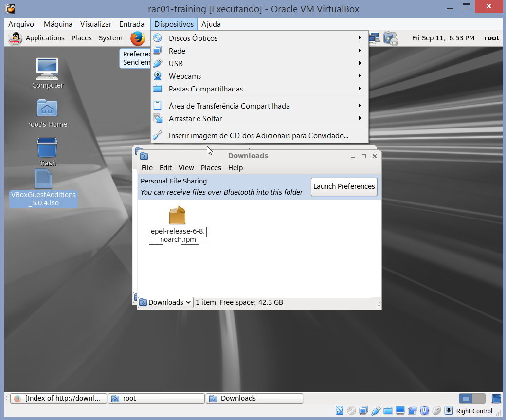Viewport: 506px width, 420px height.
Task: Open View menu in Downloads window
Action: pos(186,168)
